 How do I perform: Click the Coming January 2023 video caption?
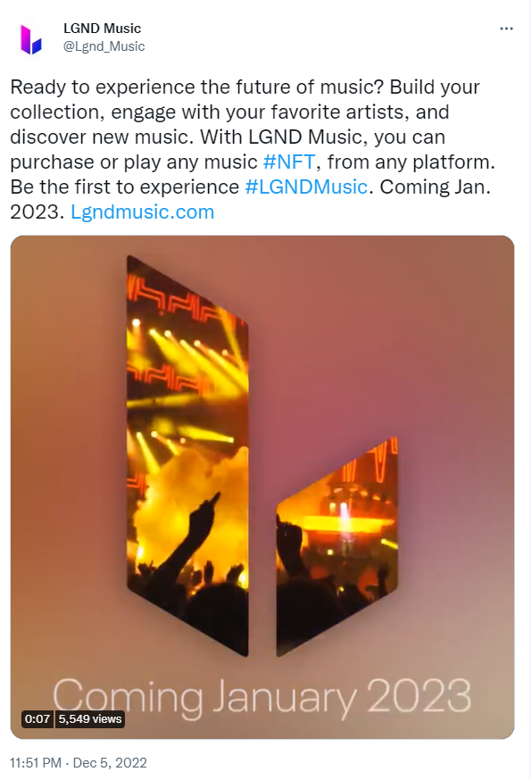[x=262, y=697]
